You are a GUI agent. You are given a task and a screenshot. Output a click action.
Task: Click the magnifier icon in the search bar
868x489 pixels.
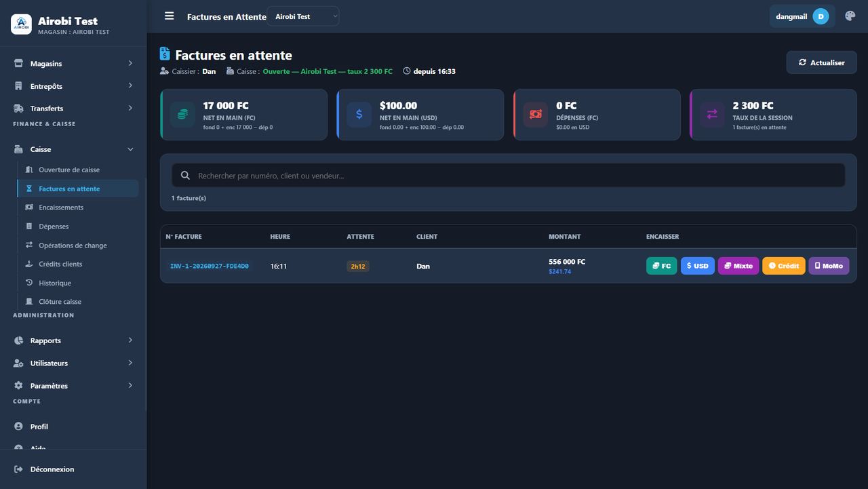tap(185, 176)
